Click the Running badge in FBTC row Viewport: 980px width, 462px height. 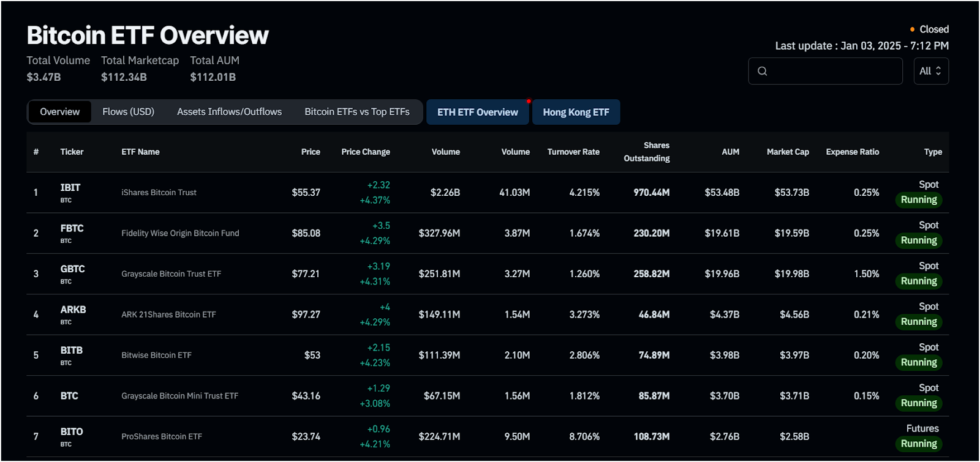coord(919,240)
